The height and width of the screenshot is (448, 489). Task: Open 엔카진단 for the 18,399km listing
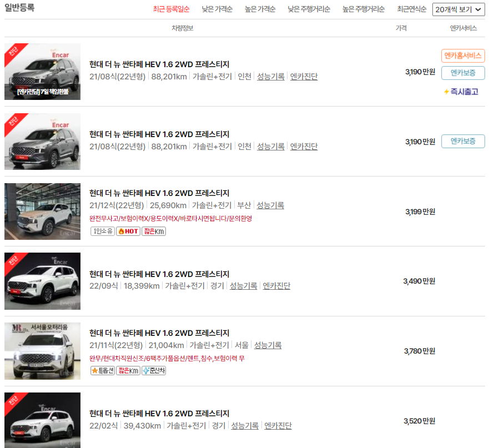276,286
